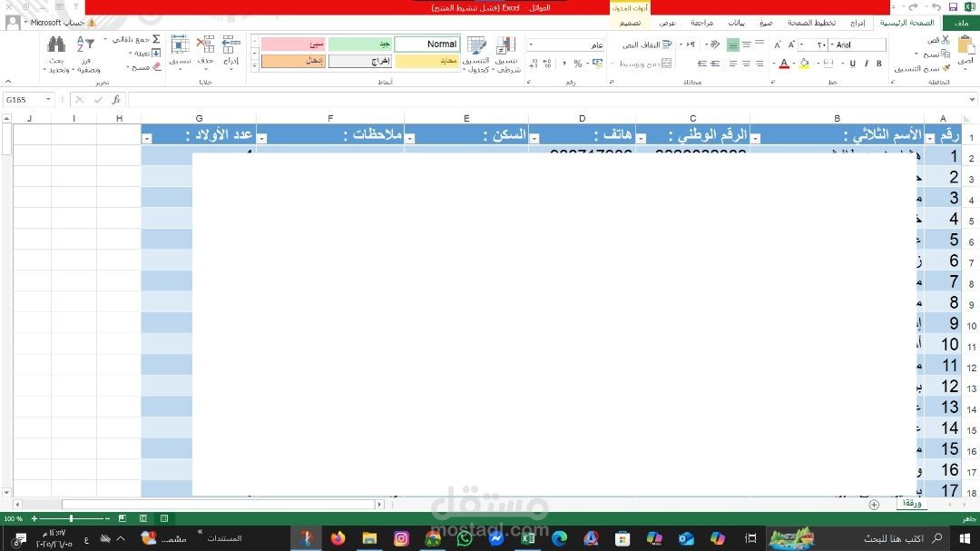Screen dimensions: 980x551
Task: Click the increase indent icon in alignment group
Action: (x=702, y=64)
